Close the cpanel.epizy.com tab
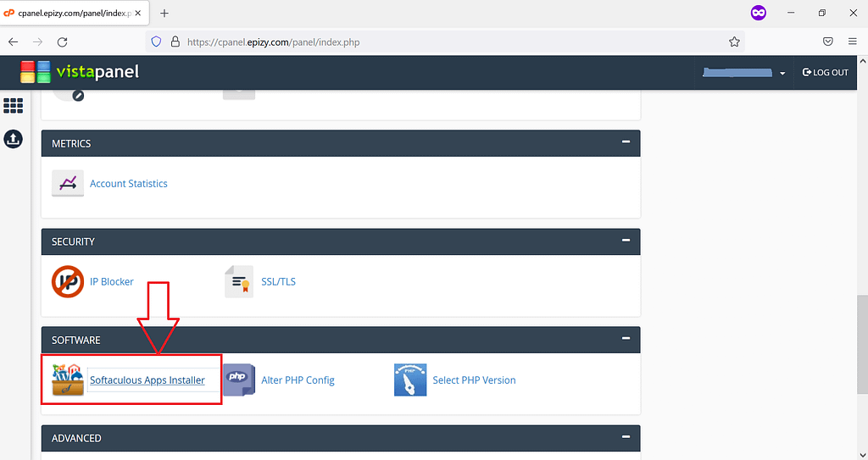 (x=138, y=14)
